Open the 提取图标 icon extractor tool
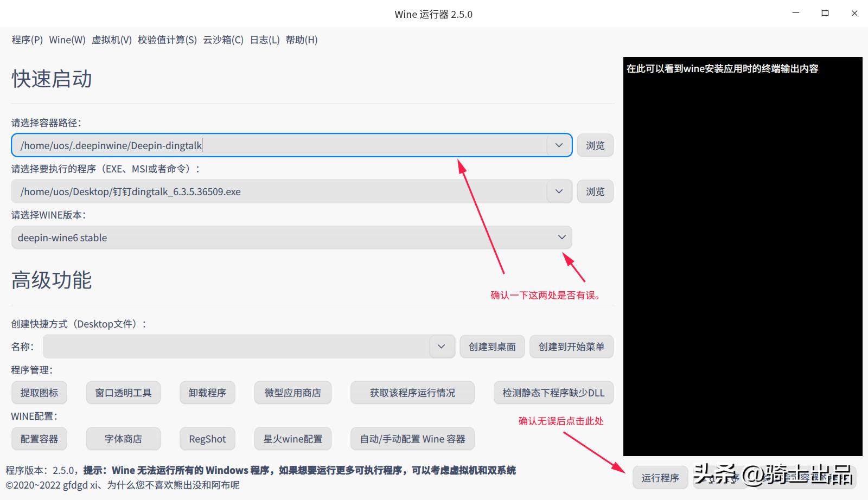The height and width of the screenshot is (500, 868). (39, 392)
